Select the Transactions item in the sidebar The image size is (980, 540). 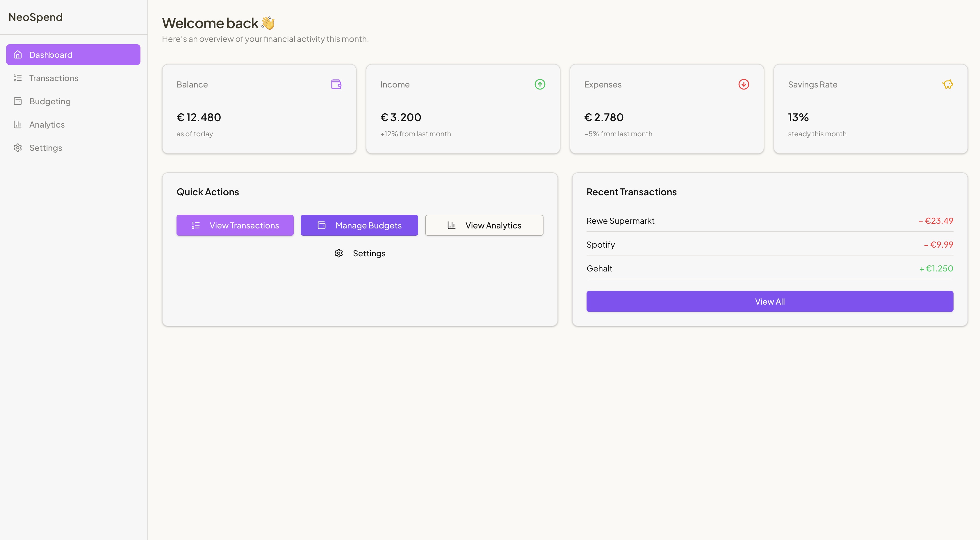54,78
